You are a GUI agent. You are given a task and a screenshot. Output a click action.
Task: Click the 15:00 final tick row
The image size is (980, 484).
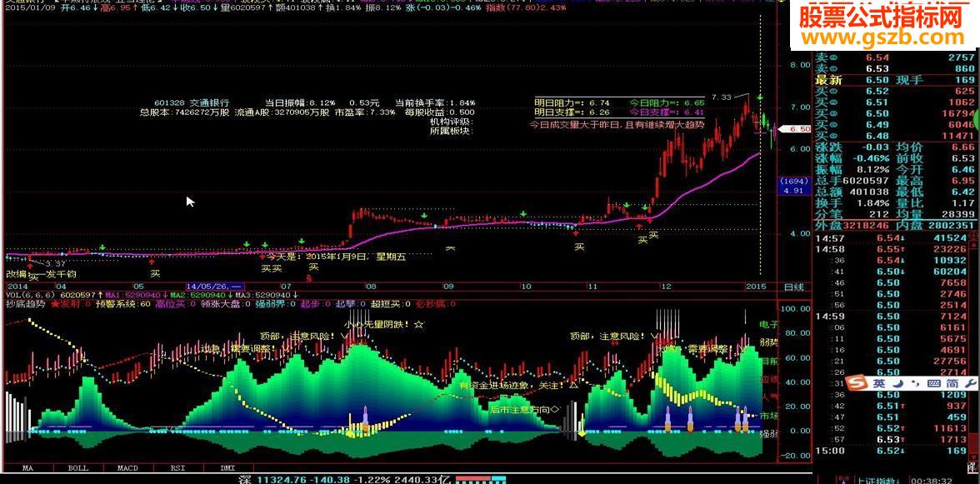[892, 451]
